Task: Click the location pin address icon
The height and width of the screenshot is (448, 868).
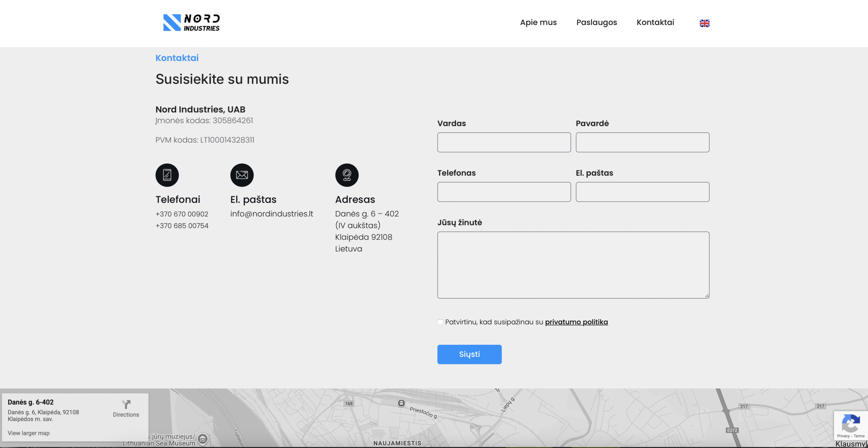Action: point(347,175)
